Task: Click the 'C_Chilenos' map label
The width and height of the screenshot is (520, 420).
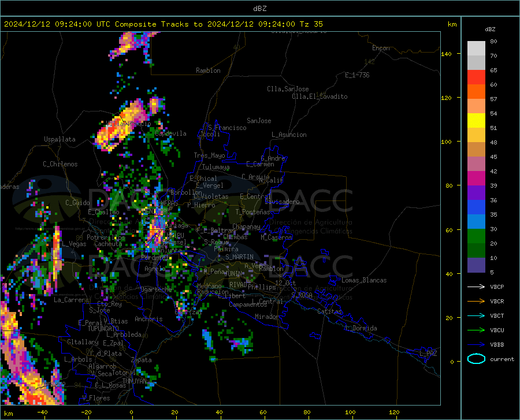Action: point(60,164)
